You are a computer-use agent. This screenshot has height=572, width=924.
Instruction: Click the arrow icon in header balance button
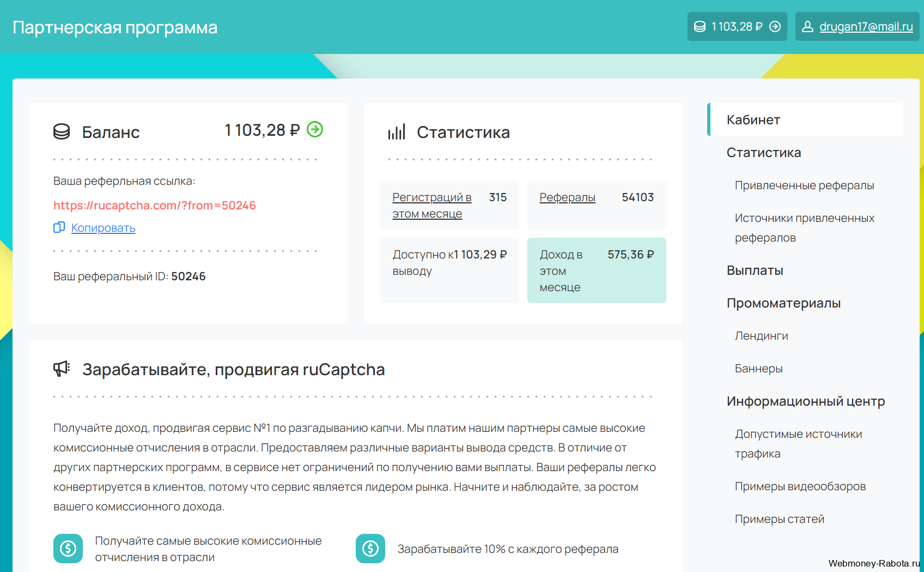[x=775, y=26]
